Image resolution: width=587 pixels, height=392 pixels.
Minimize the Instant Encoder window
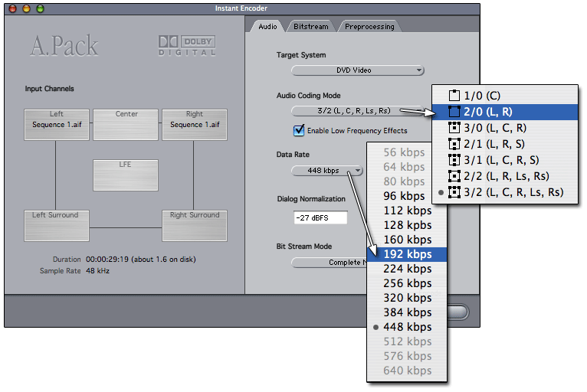click(26, 8)
